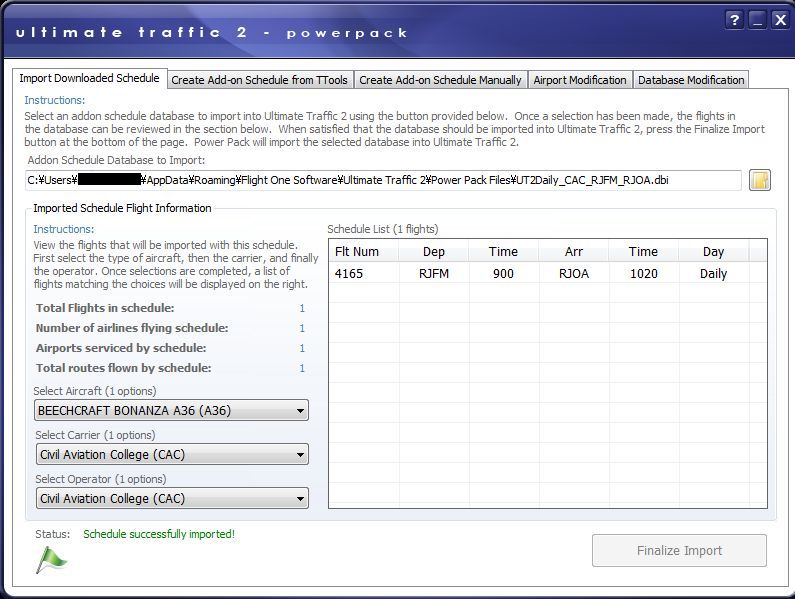The width and height of the screenshot is (795, 599).
Task: Click the Day column header
Action: [713, 252]
